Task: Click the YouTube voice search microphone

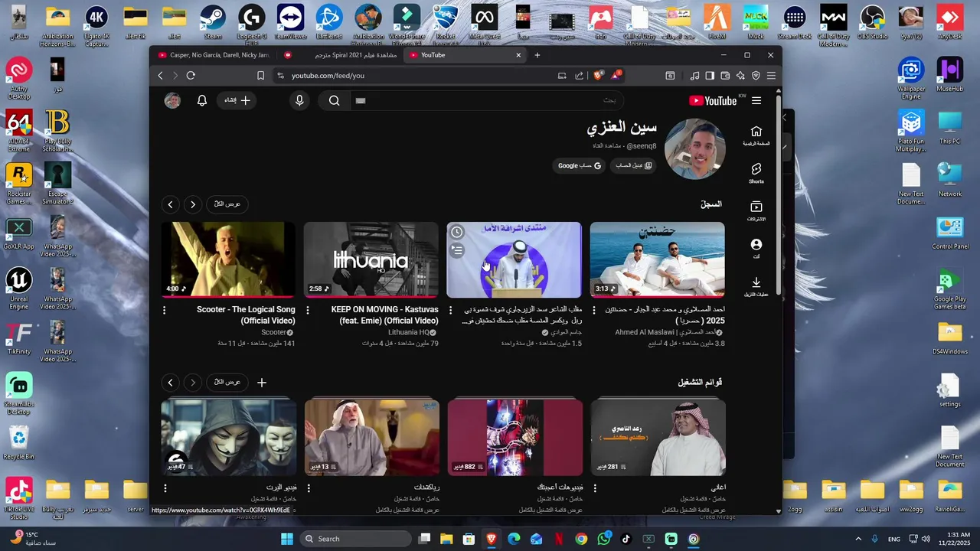Action: [299, 100]
